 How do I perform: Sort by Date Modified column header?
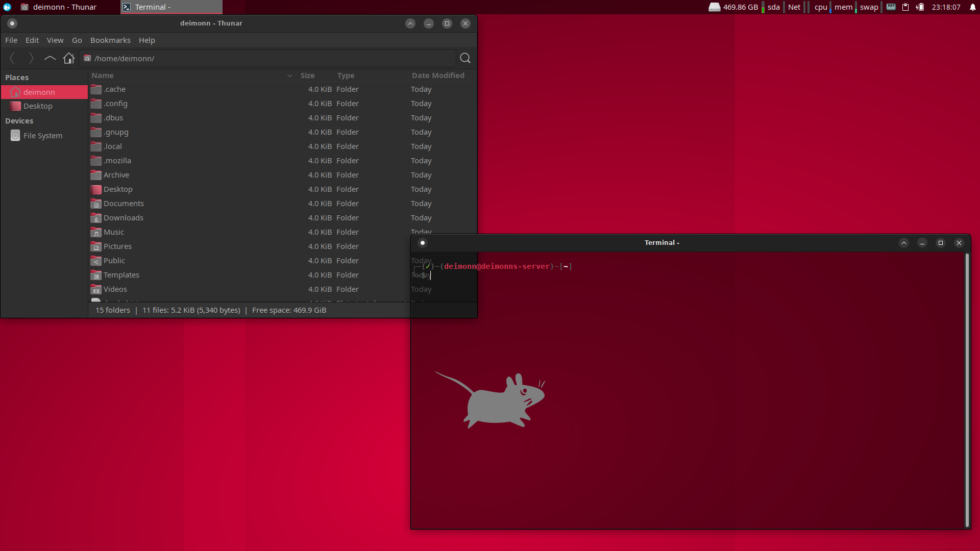(x=438, y=76)
